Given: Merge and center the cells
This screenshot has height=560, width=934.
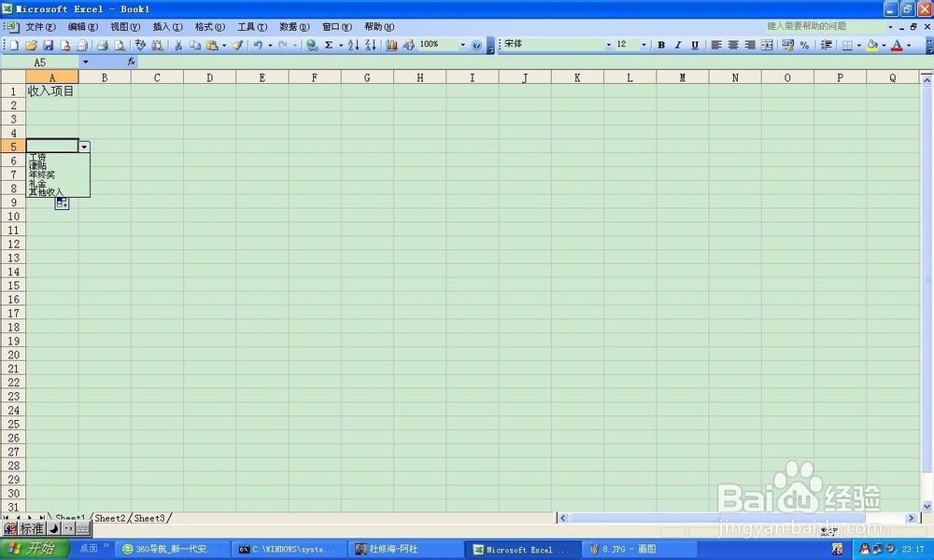Looking at the screenshot, I should click(x=767, y=45).
